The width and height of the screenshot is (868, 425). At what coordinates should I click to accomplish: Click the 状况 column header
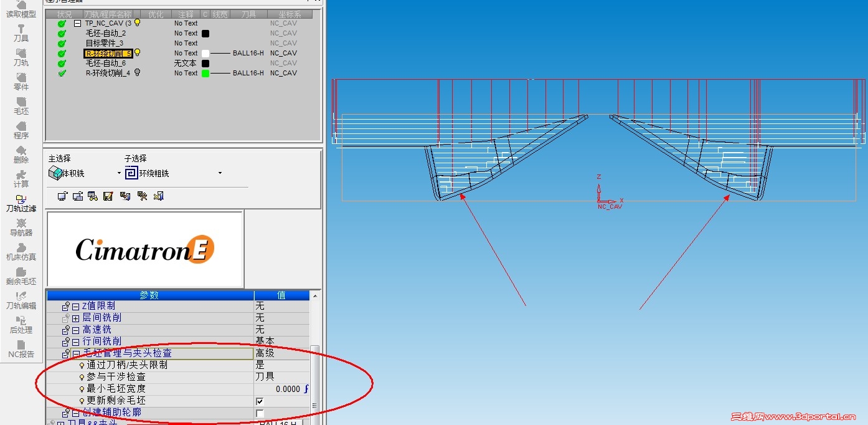pos(64,14)
